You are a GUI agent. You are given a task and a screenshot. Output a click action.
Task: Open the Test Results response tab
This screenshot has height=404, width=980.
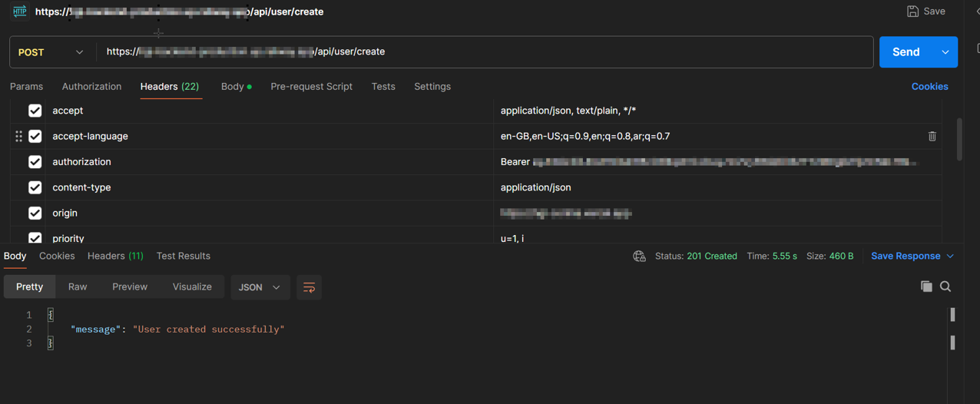pyautogui.click(x=183, y=256)
